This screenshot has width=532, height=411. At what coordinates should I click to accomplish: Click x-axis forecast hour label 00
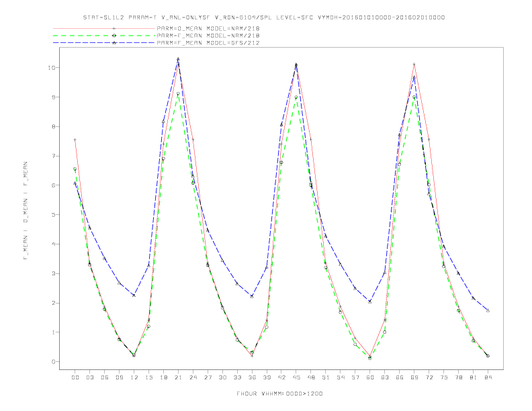(75, 377)
